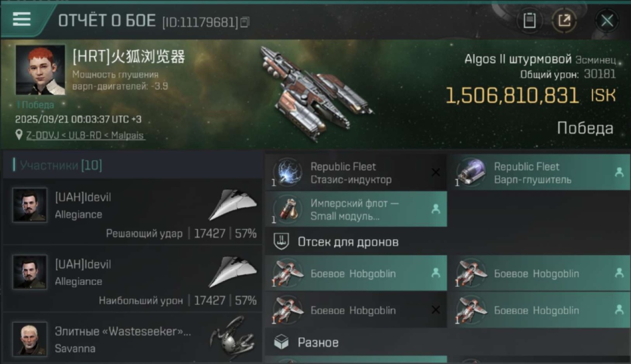631x364 pixels.
Task: Toggle the dropped marker on Варп-глушитель
Action: [619, 172]
